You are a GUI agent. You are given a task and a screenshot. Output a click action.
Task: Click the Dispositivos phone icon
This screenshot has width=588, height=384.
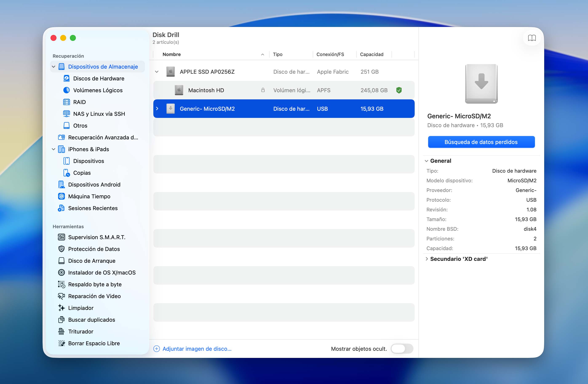[66, 161]
